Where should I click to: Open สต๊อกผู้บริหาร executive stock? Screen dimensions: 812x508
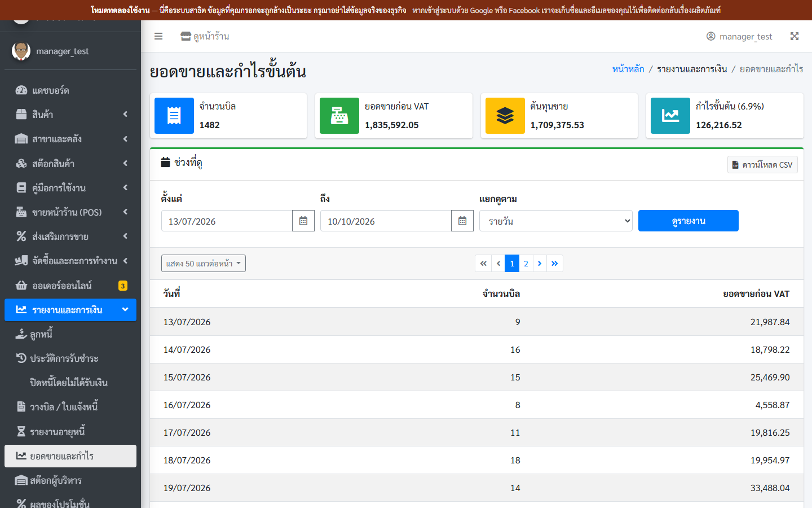coord(70,480)
